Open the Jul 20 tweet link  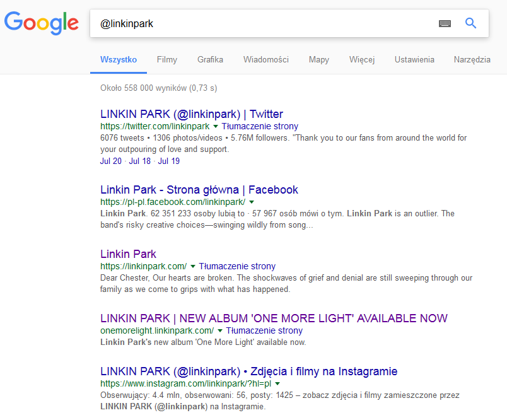click(x=110, y=161)
